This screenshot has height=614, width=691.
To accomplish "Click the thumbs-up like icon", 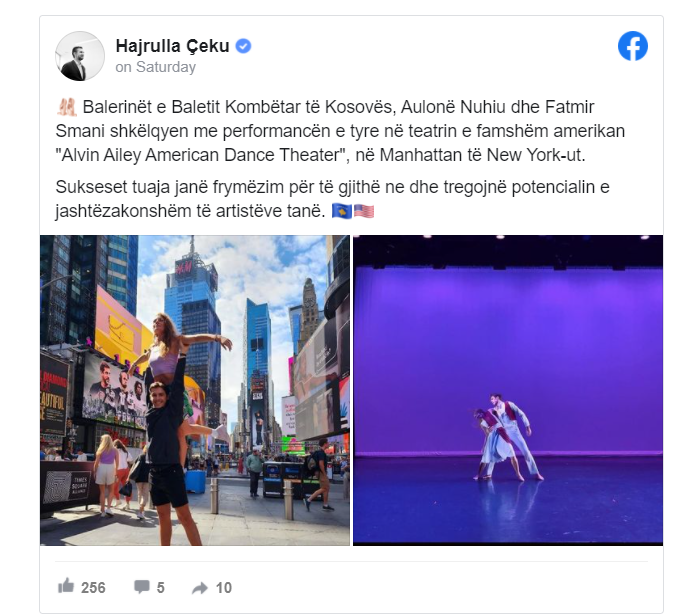I will click(x=66, y=586).
